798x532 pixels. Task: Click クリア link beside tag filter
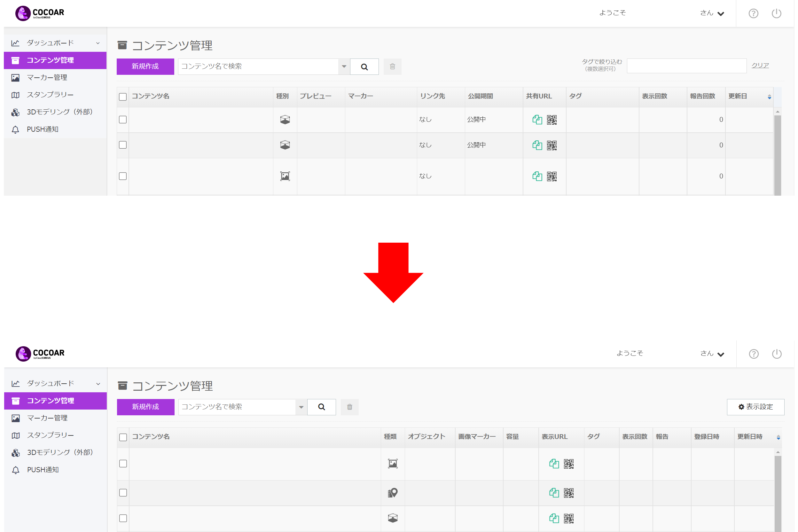click(760, 66)
